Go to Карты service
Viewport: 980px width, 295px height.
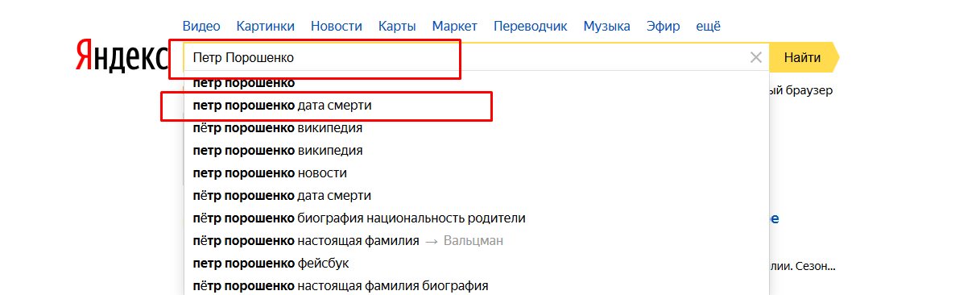397,27
